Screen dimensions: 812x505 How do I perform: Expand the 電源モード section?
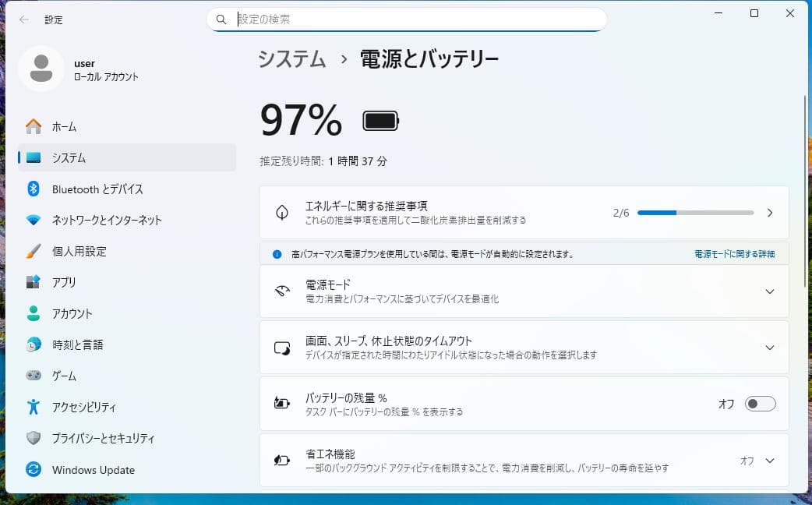coord(770,291)
